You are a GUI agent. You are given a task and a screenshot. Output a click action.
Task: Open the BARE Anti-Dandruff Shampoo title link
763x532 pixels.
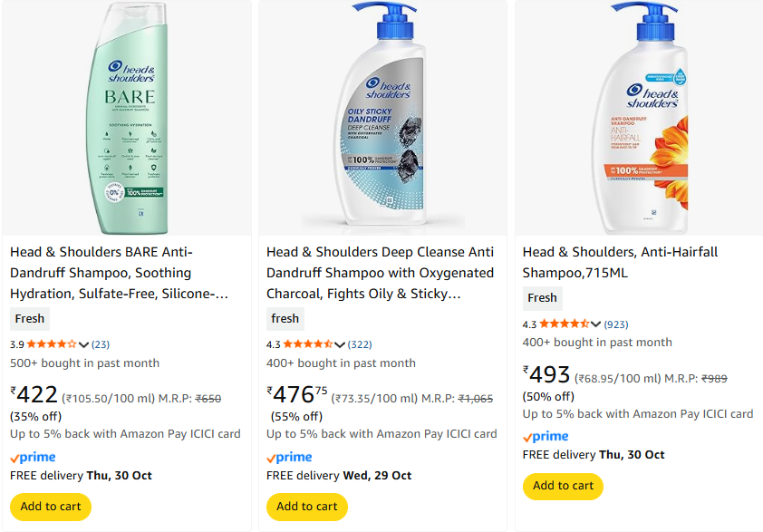pos(118,273)
